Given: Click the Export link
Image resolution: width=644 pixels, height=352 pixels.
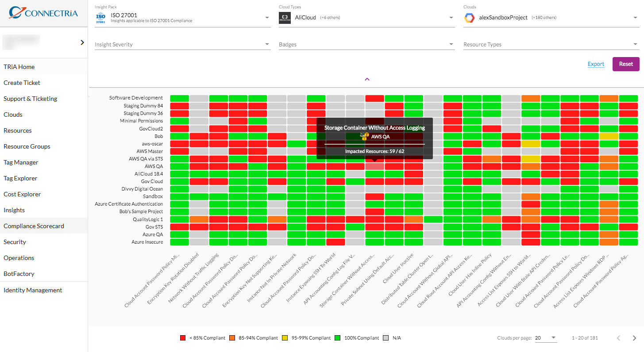Looking at the screenshot, I should point(596,64).
